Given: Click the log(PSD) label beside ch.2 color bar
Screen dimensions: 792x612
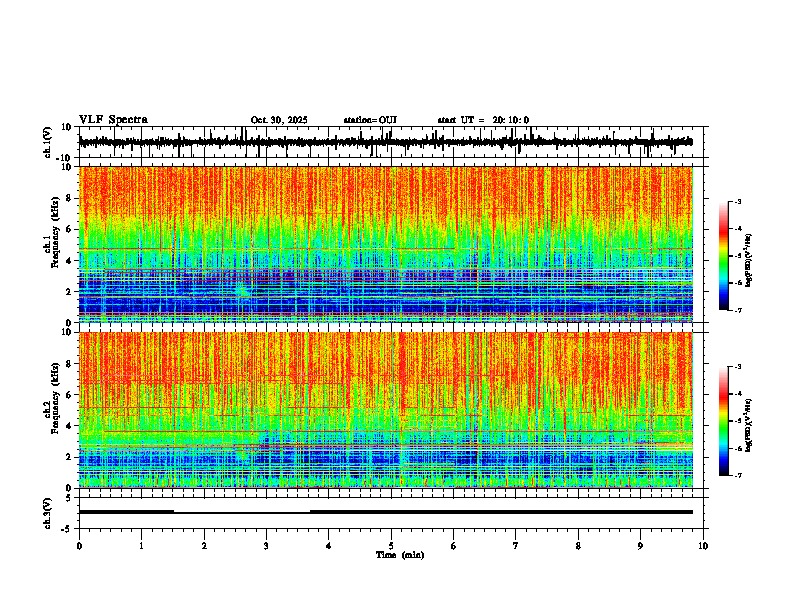Looking at the screenshot, I should (x=749, y=425).
